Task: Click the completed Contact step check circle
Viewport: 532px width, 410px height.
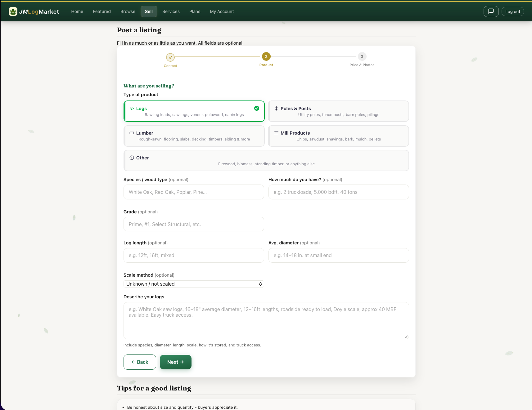Action: [170, 57]
